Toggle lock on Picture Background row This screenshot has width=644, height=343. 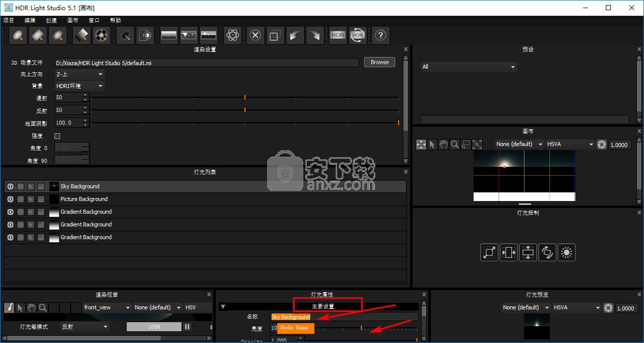coord(41,199)
